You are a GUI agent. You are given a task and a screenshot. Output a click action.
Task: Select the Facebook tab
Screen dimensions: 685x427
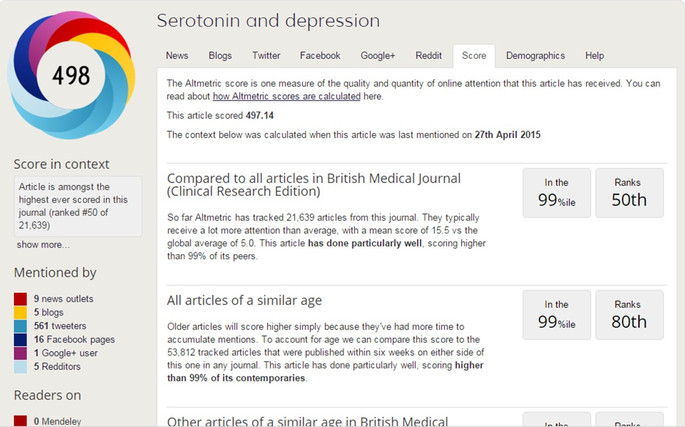320,56
